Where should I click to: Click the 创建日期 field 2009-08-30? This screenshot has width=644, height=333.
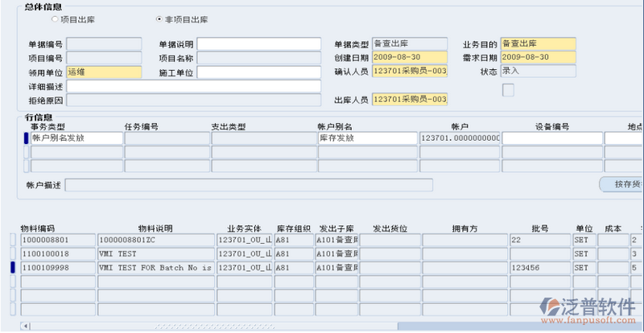(x=410, y=57)
